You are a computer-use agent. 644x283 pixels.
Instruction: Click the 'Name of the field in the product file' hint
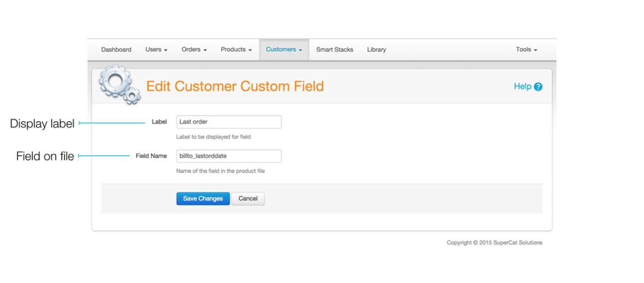pos(220,171)
